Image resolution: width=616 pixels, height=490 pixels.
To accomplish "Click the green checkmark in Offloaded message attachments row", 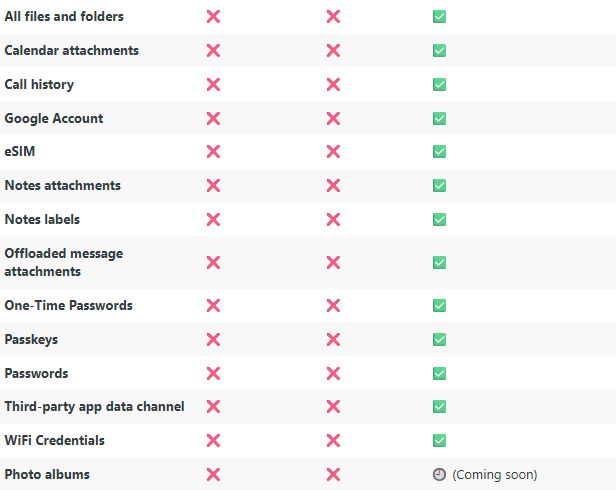I will pos(439,262).
